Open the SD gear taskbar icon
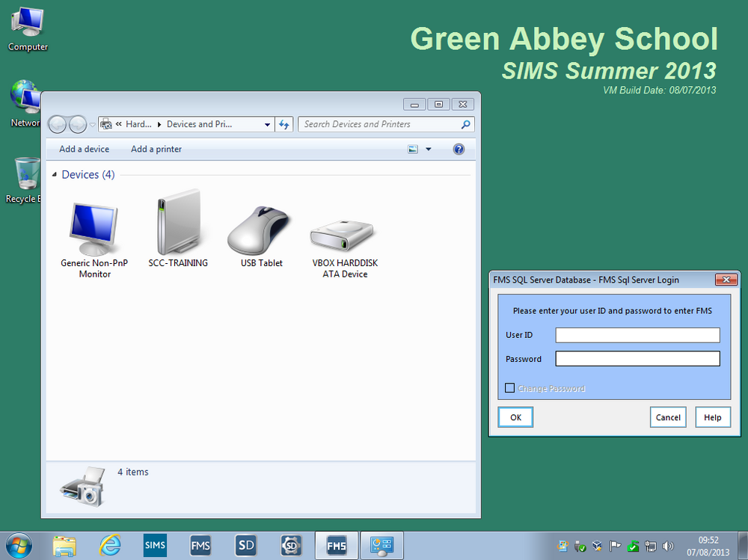The width and height of the screenshot is (748, 560). (x=290, y=545)
